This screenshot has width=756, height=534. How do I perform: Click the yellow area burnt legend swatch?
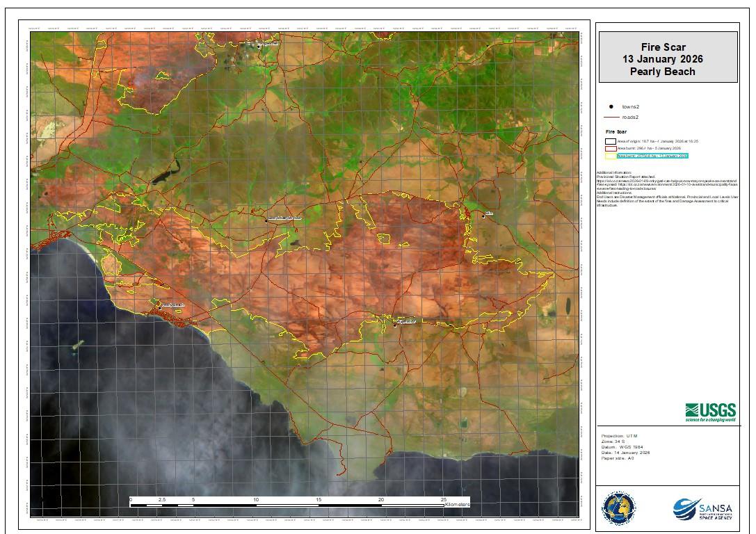coord(611,156)
